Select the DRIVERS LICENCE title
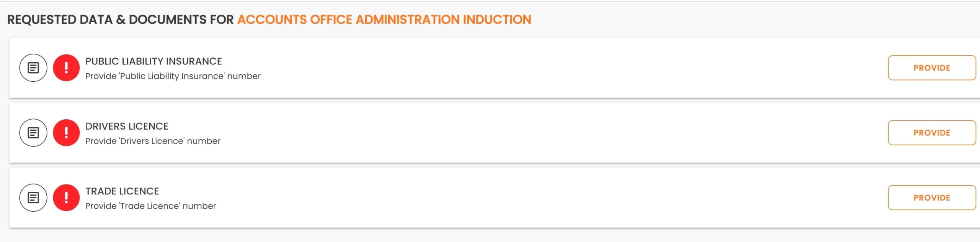Viewport: 980px width, 242px height. [127, 126]
